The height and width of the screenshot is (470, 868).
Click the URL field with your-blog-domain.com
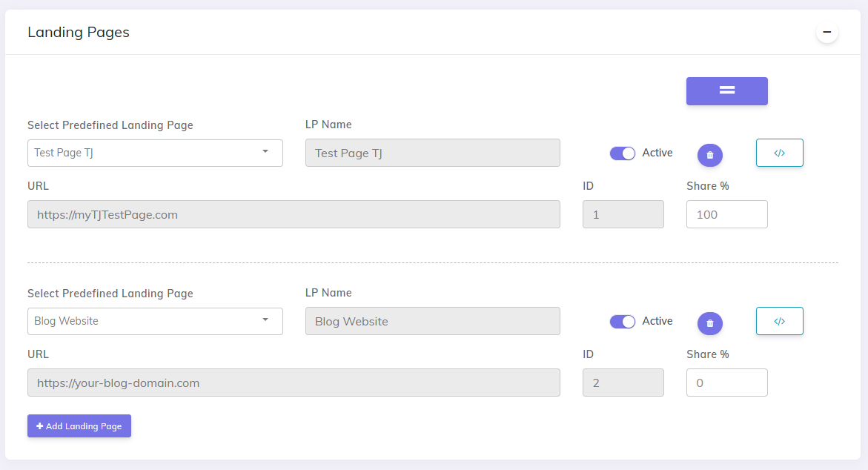[294, 383]
